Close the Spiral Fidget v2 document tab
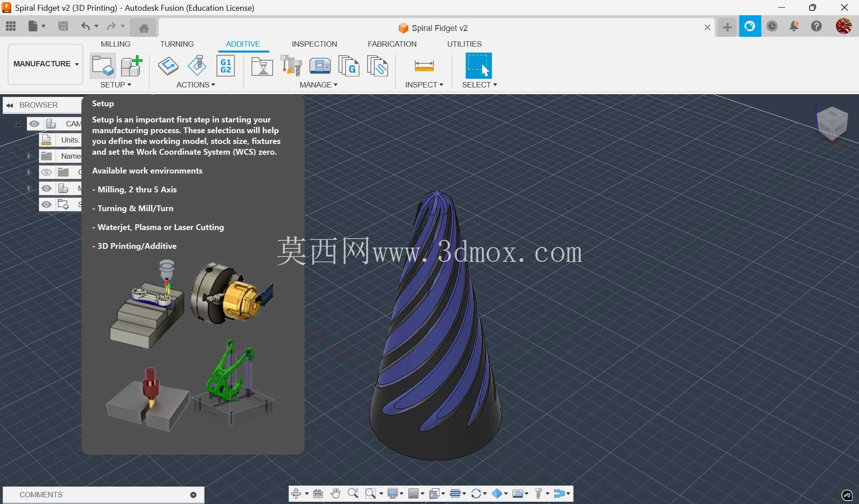 tap(707, 28)
